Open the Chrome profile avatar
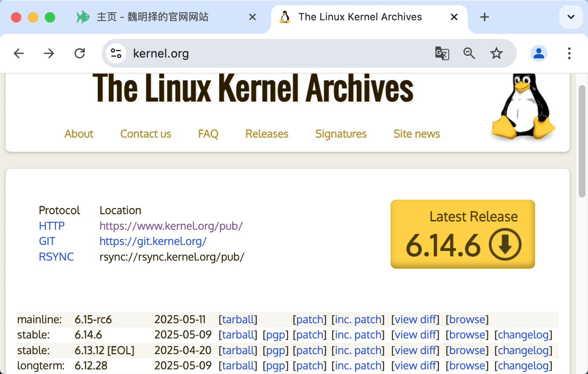Image resolution: width=588 pixels, height=374 pixels. pos(538,53)
